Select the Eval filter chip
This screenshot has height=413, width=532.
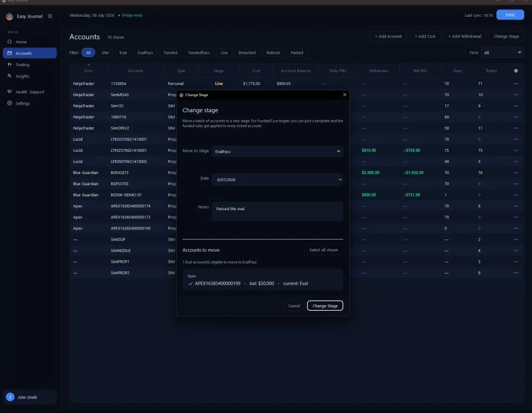(123, 53)
